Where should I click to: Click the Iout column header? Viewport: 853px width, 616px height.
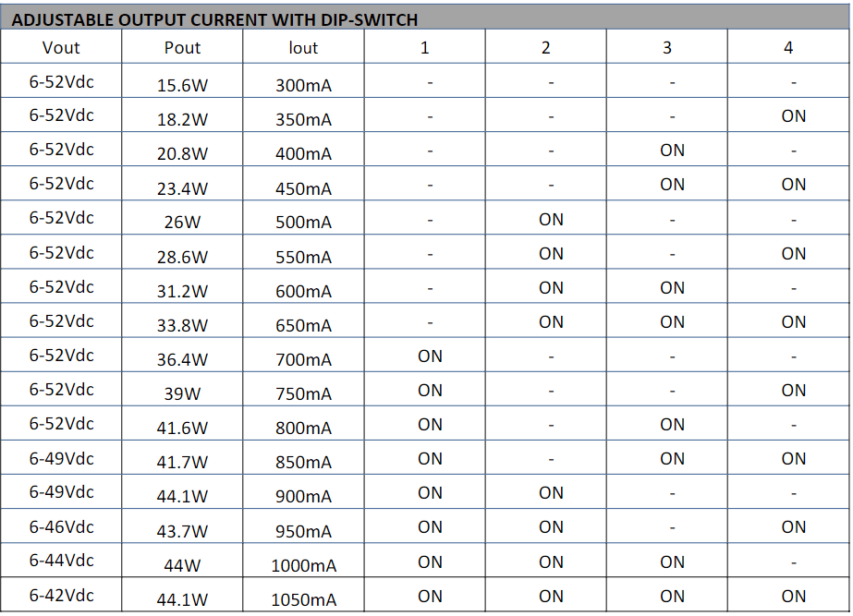coord(303,48)
